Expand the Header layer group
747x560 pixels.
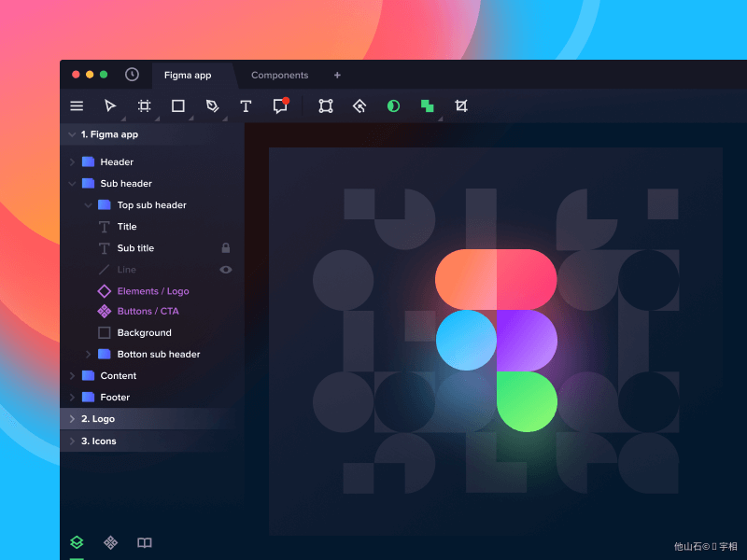(x=72, y=161)
